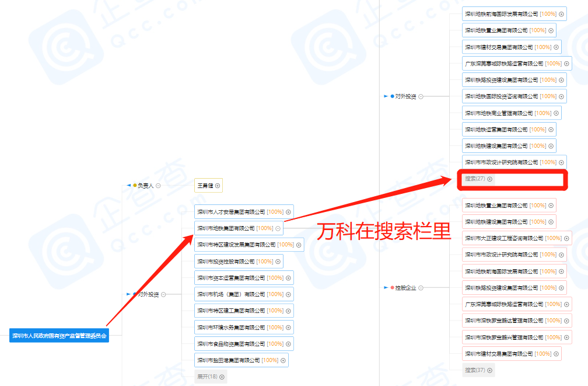Click plus icon beside 深圳市深铁罗宝鹏达管理有限公司

coord(566,321)
